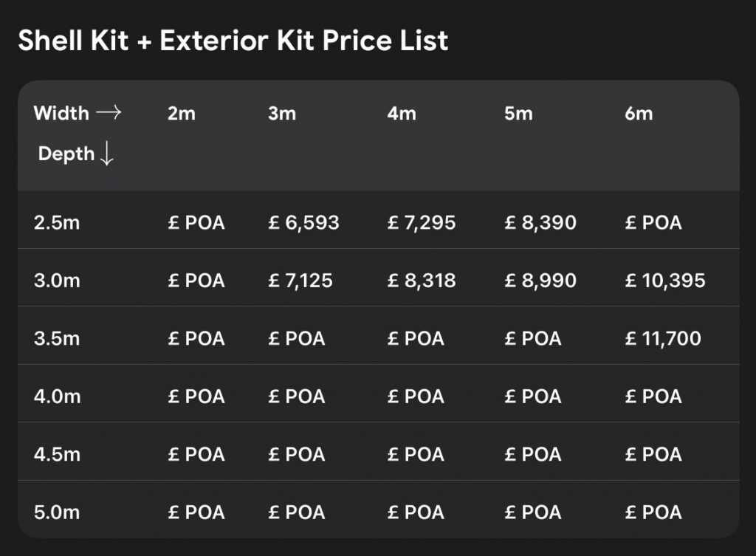This screenshot has height=556, width=756.
Task: Pick the £ 11,700 price cell
Action: 663,338
